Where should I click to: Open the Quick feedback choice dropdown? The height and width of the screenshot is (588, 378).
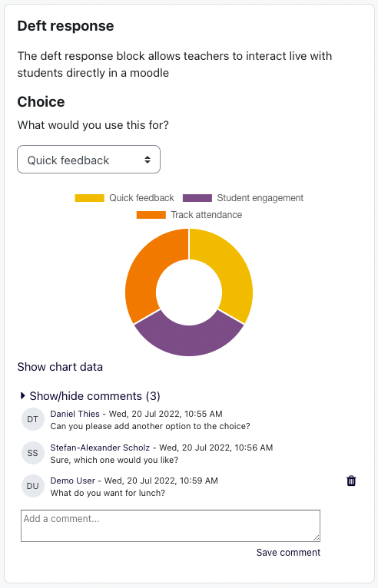pyautogui.click(x=88, y=160)
